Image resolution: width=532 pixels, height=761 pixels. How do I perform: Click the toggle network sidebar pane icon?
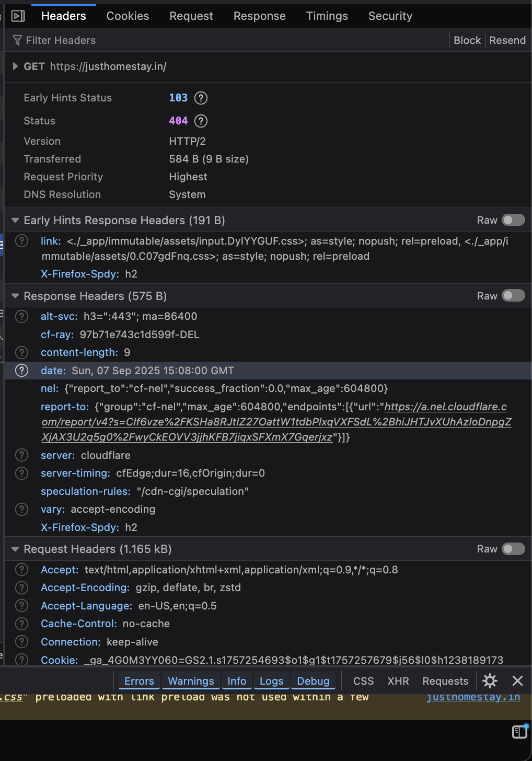point(18,16)
